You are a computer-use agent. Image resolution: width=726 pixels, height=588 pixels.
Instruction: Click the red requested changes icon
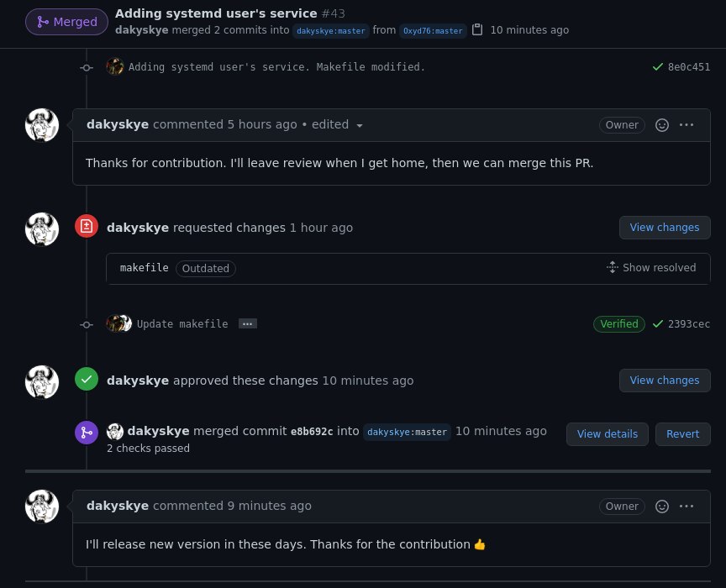pyautogui.click(x=87, y=227)
